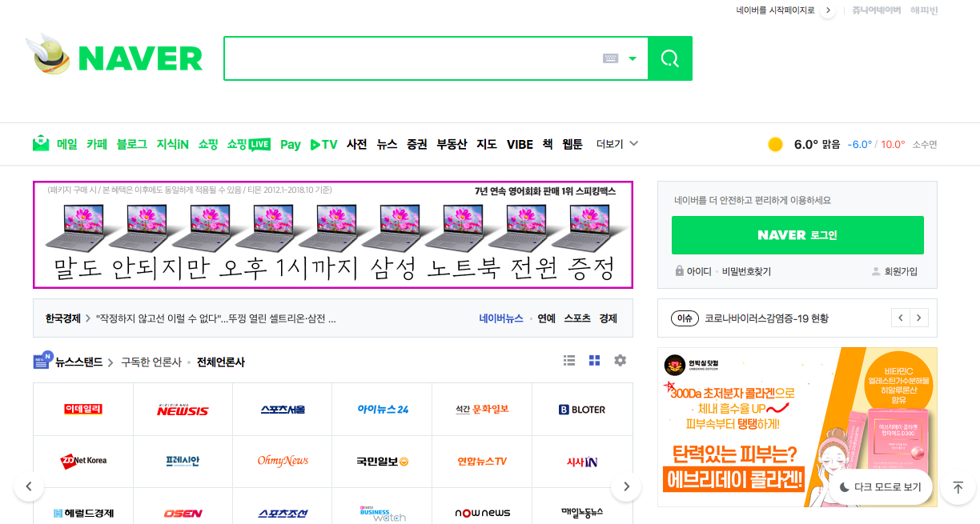
Task: Expand the 더보기 more services menu
Action: (x=617, y=144)
